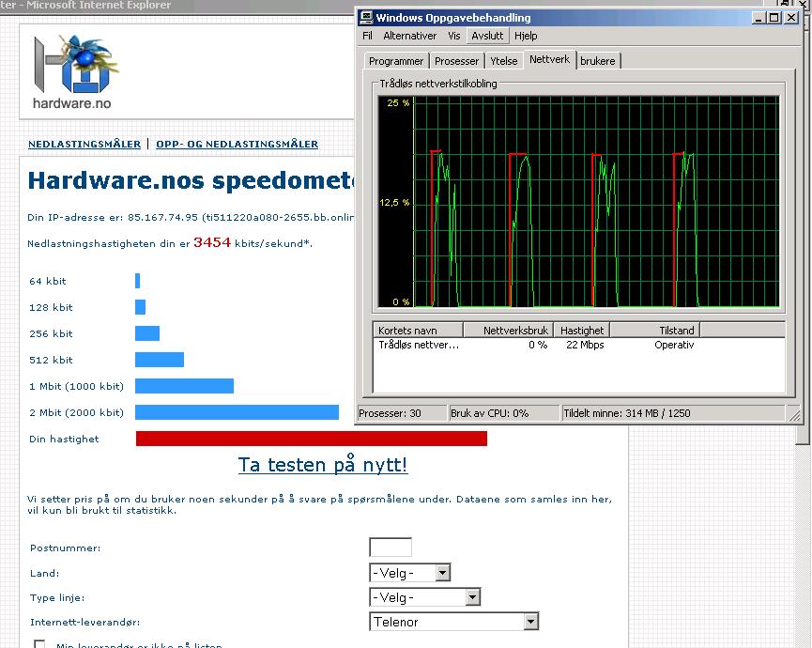The image size is (812, 648).
Task: Close the Windows Oppgavebehandling window
Action: point(791,18)
